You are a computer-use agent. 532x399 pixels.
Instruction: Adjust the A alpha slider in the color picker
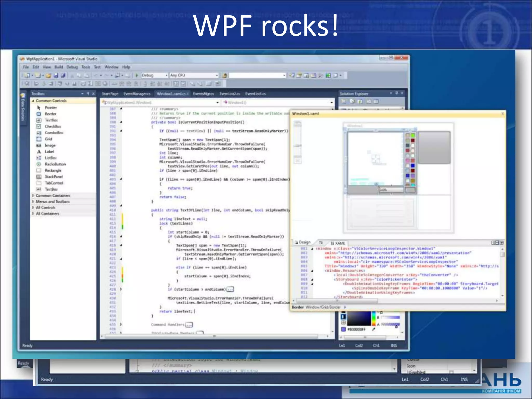390,324
